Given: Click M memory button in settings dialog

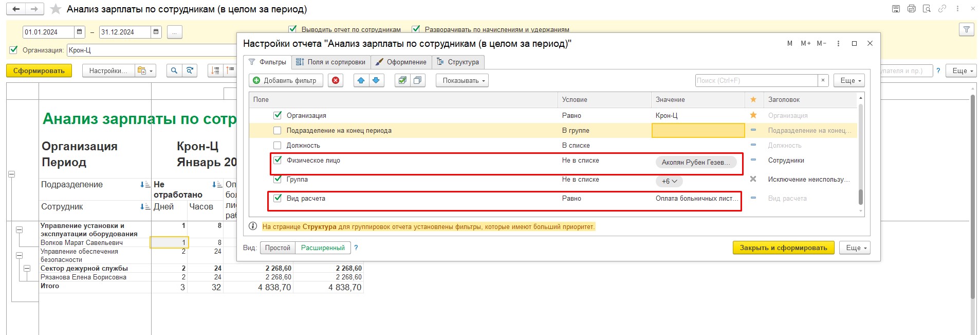Looking at the screenshot, I should click(790, 44).
